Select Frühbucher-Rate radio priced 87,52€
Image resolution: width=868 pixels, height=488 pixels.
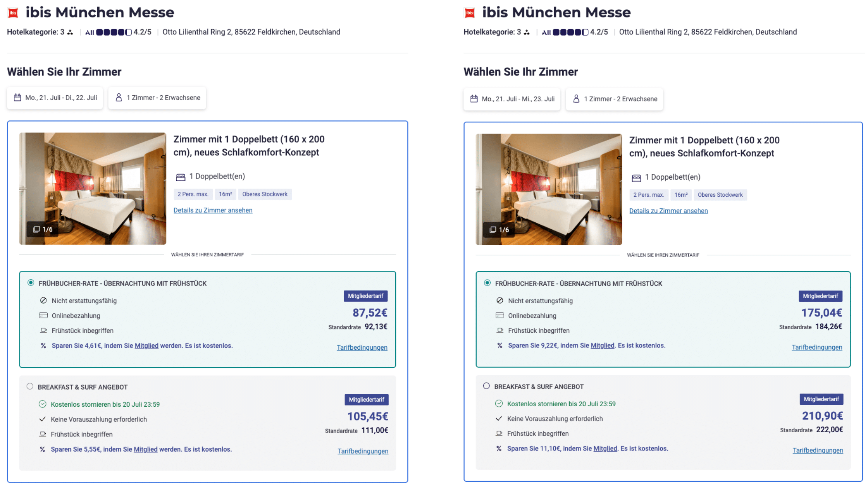pos(31,283)
